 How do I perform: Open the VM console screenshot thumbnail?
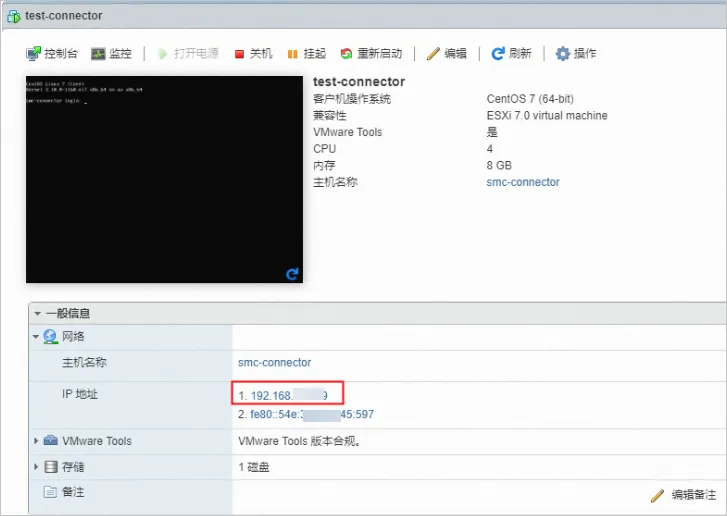pos(164,179)
